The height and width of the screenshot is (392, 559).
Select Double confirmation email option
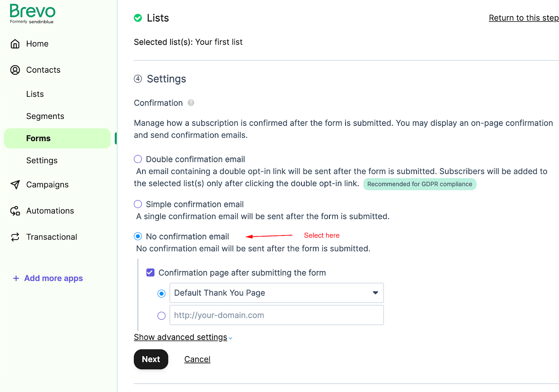click(138, 159)
